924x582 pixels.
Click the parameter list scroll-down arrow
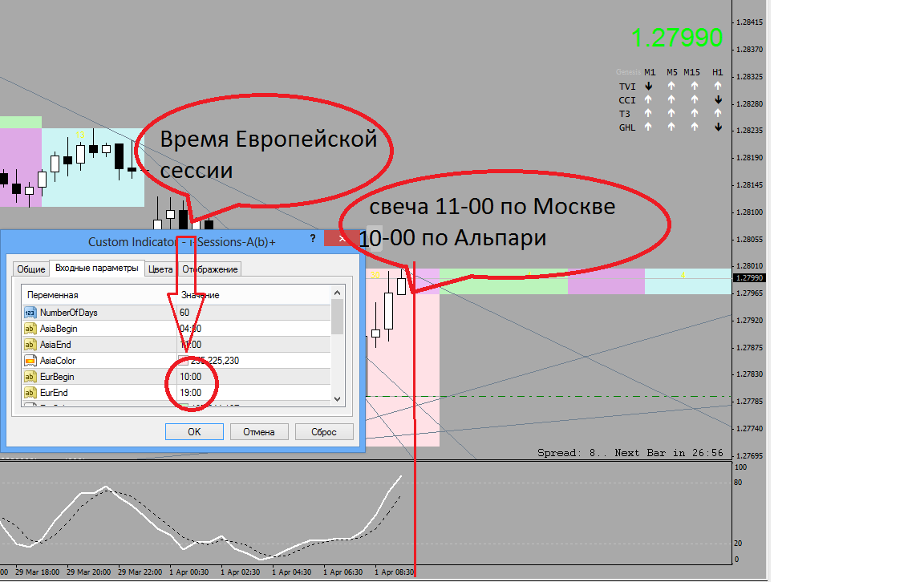[x=337, y=398]
